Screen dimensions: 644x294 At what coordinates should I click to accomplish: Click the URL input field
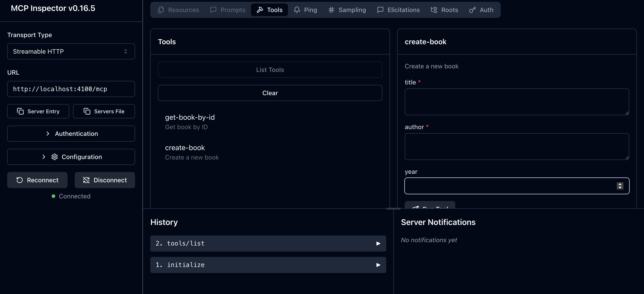71,89
